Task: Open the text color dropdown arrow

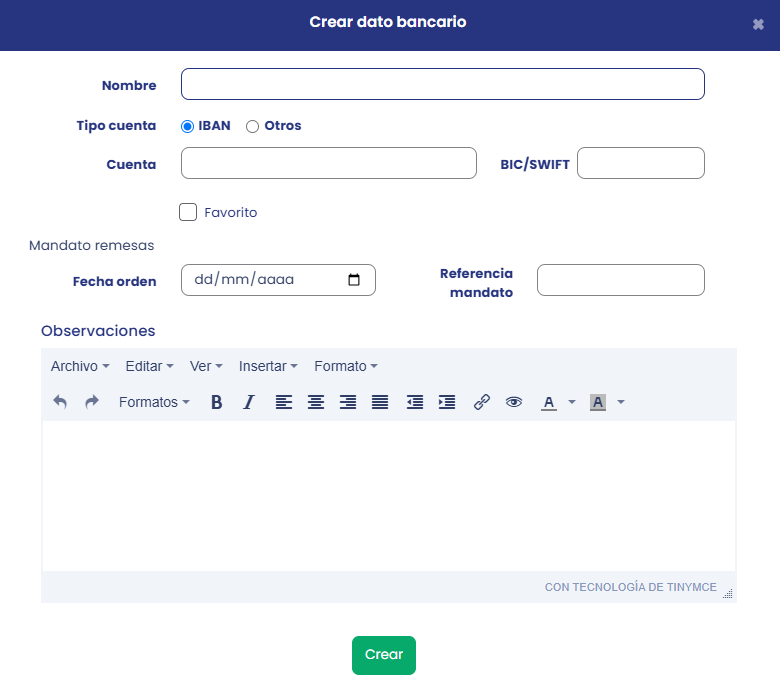Action: (572, 402)
